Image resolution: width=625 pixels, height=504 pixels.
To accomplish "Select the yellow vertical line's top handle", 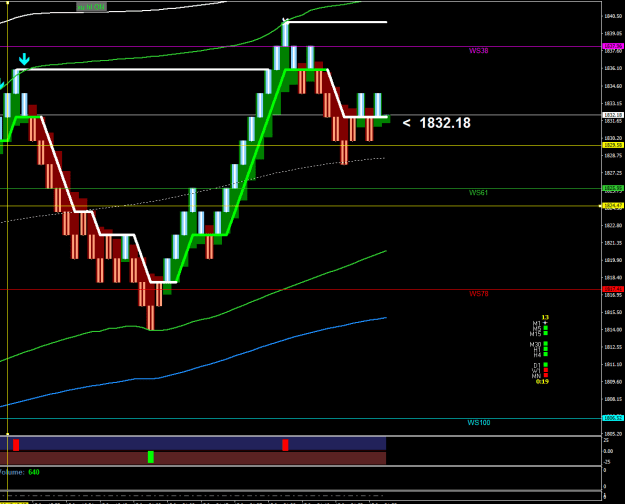I will (x=7, y=2).
